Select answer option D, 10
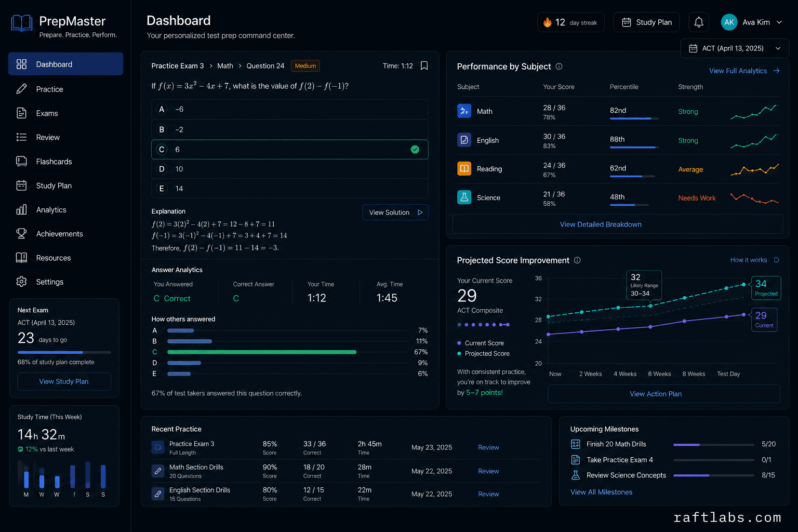Viewport: 798px width, 532px height. pos(290,169)
